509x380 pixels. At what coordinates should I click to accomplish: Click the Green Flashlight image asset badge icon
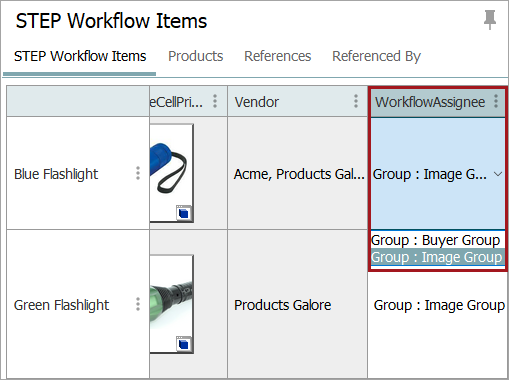(x=183, y=344)
